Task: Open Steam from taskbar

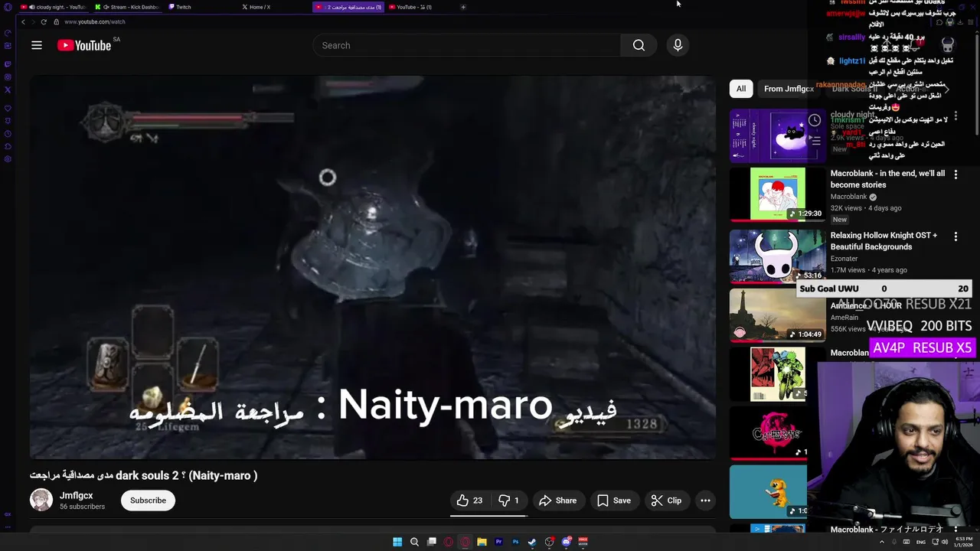Action: (x=532, y=542)
